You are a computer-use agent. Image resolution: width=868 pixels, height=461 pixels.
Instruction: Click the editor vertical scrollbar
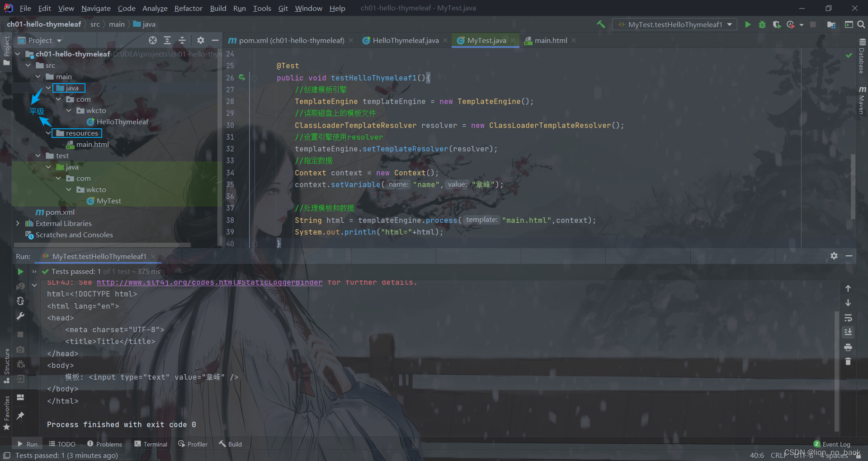tap(853, 186)
